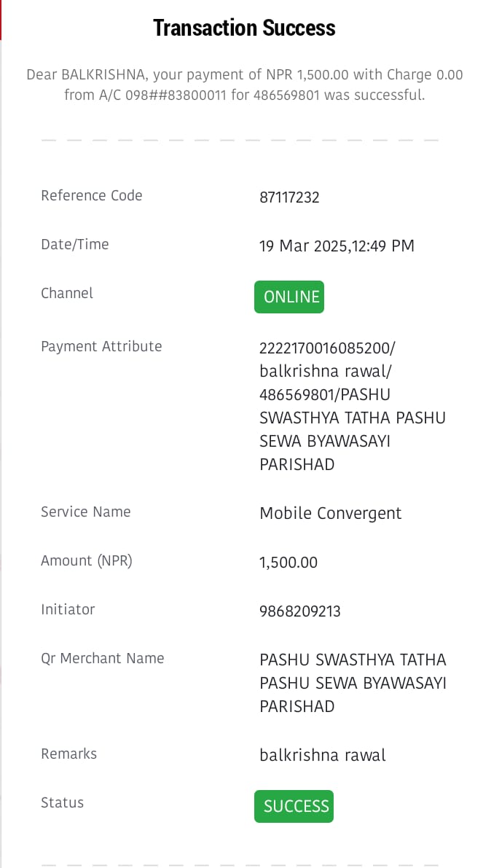Select merchant name PASHU SWASTHYA TATHA text
Viewport: 483px width, 868px height.
point(353,660)
